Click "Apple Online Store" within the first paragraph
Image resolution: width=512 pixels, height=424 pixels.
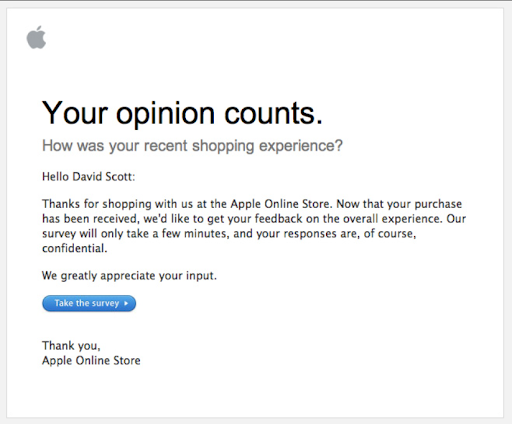280,204
